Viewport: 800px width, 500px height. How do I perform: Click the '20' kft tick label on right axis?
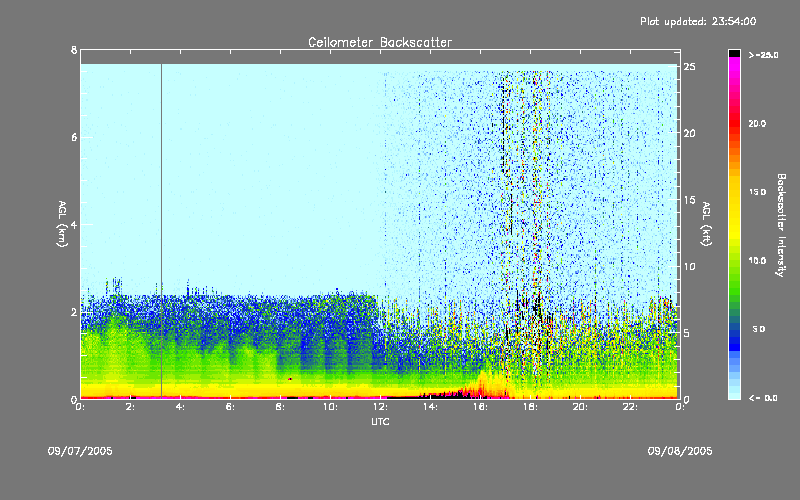tap(690, 133)
